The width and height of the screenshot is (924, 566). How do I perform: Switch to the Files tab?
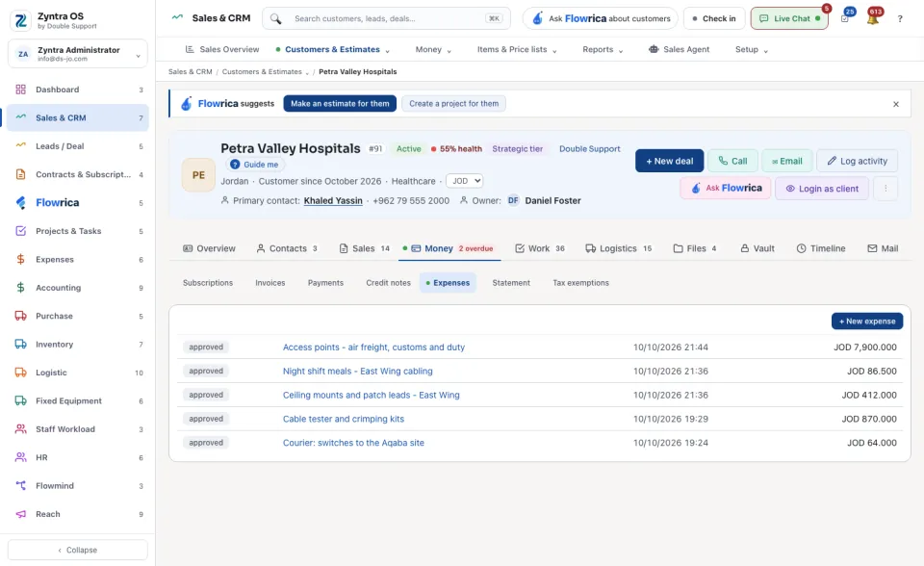pos(695,248)
